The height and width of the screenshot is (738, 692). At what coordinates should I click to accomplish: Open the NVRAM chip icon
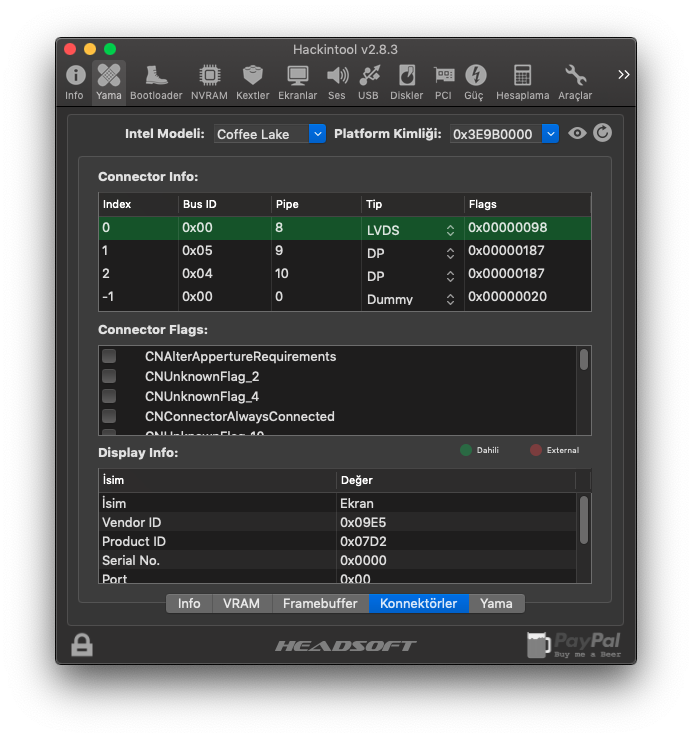pyautogui.click(x=209, y=81)
